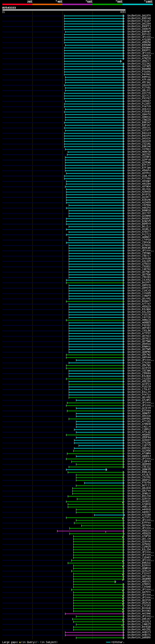Open hit UniRef100_Q42264

click(x=139, y=24)
